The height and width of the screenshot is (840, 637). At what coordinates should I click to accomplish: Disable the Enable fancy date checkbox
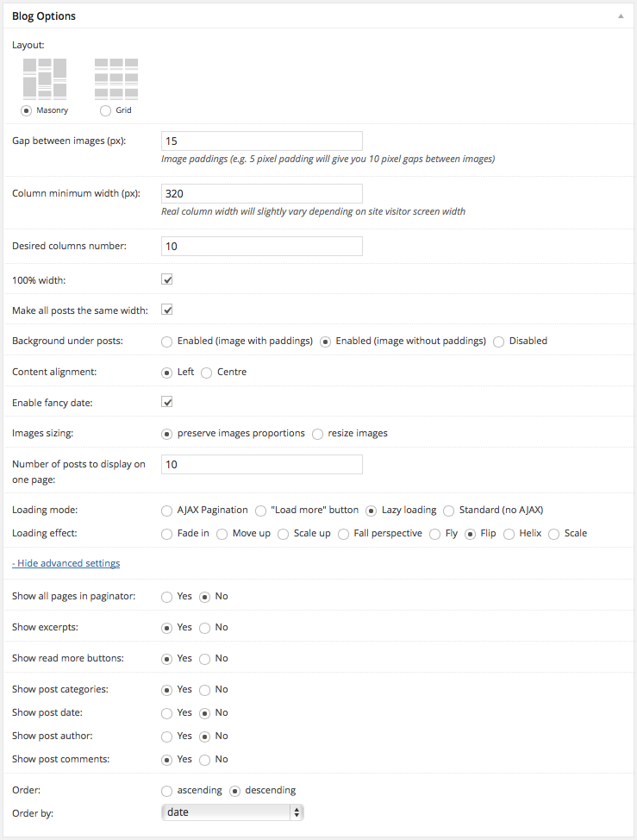pos(168,402)
